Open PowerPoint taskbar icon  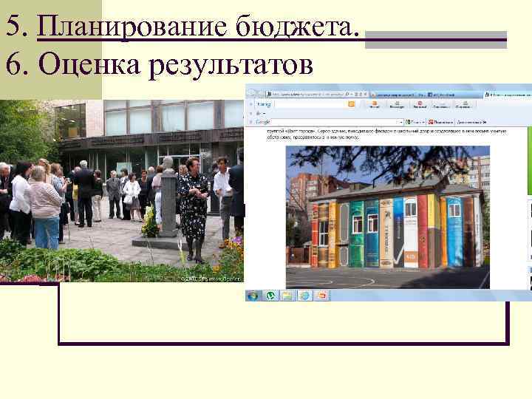point(322,296)
